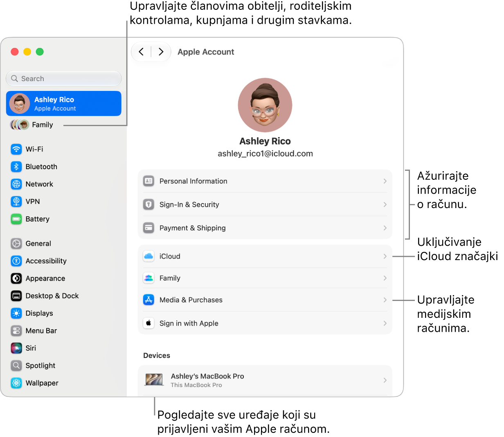Select Displays label in sidebar
The width and height of the screenshot is (504, 437).
tap(39, 313)
